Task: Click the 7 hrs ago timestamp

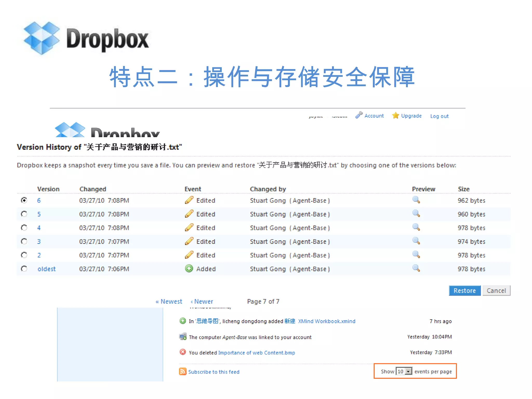Action: 441,321
